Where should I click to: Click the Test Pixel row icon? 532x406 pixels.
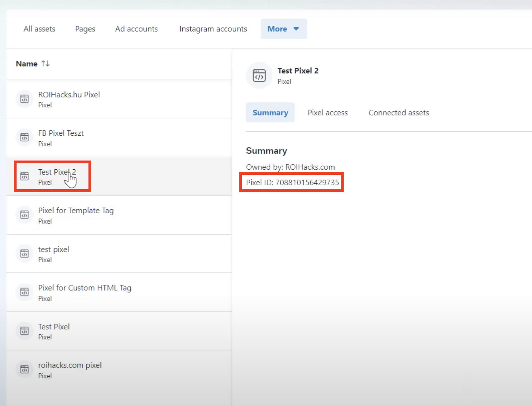25,331
